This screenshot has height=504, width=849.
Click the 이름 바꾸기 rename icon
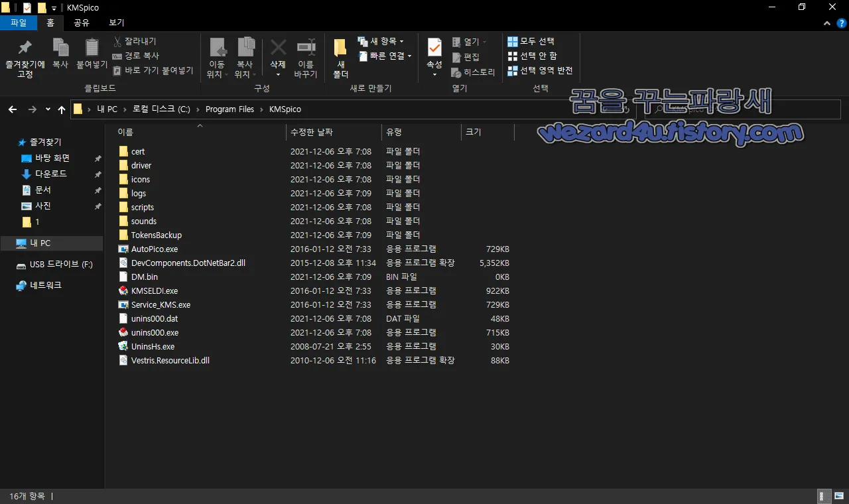306,47
